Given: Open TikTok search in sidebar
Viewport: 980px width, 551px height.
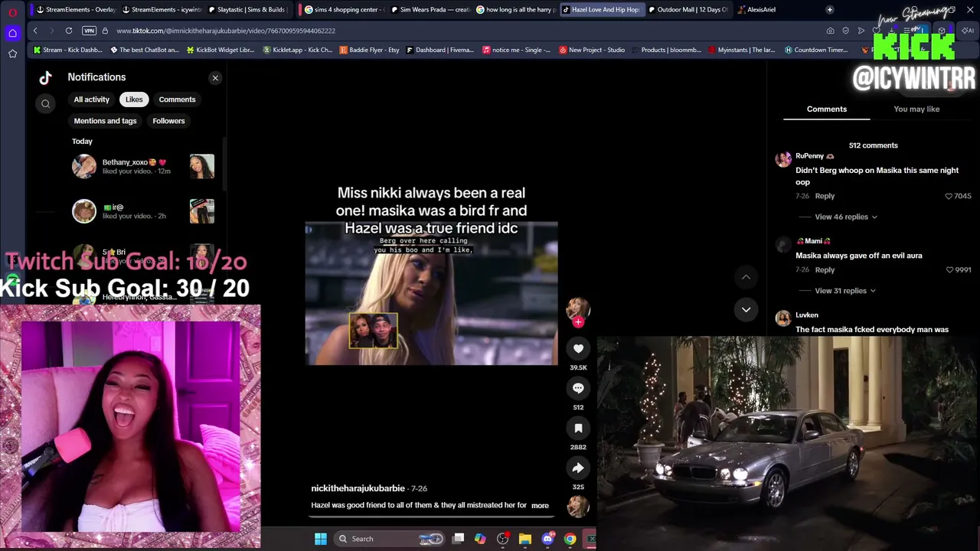Looking at the screenshot, I should click(46, 104).
